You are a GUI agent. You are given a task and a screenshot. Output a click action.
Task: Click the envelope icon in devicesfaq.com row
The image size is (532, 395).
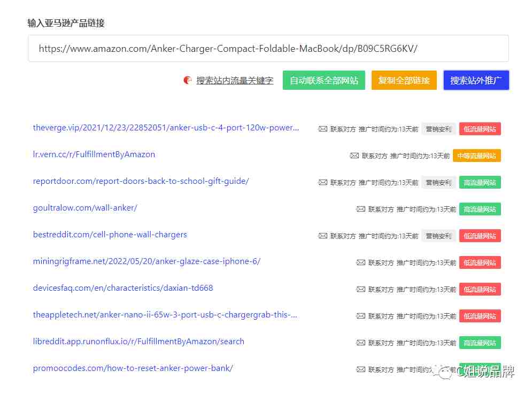click(361, 289)
